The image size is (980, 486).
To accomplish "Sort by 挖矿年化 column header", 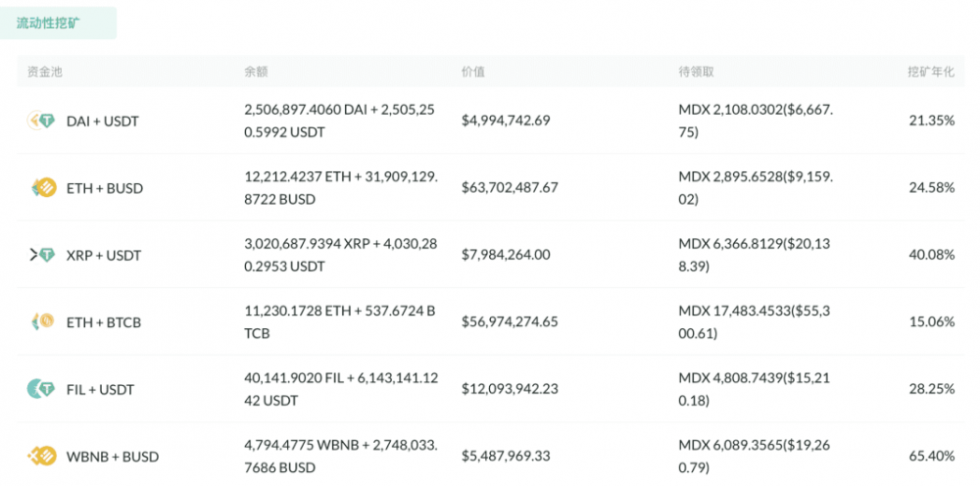I will pos(930,72).
